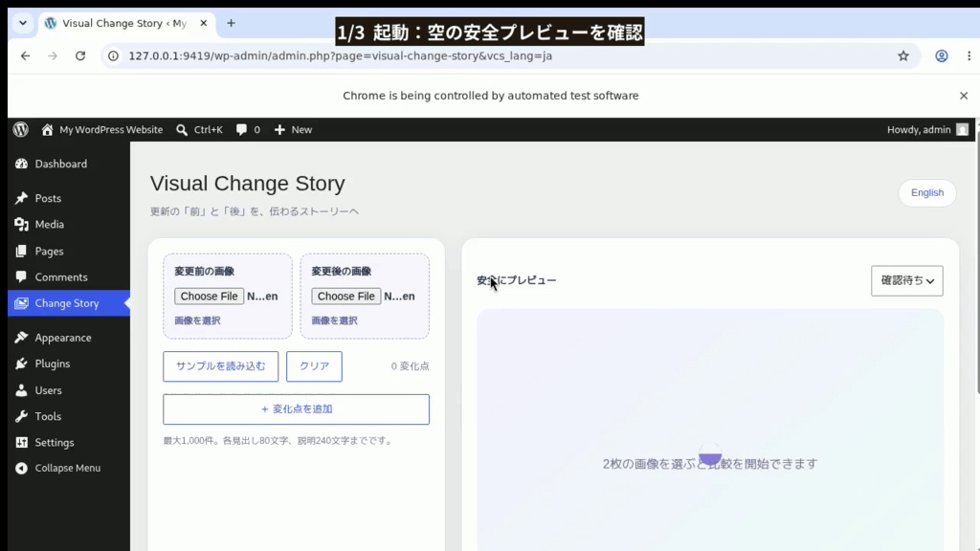Open the Media menu item
The width and height of the screenshot is (980, 551).
point(69,224)
